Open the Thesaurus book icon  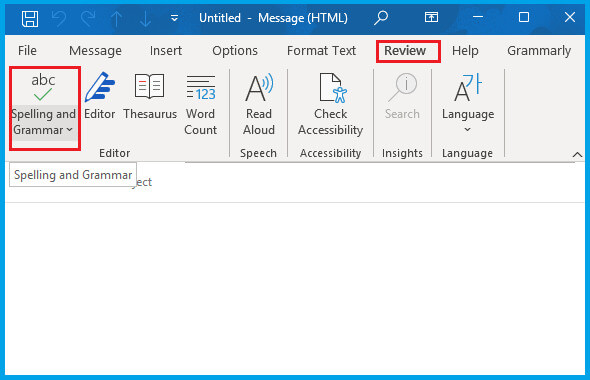(x=150, y=96)
